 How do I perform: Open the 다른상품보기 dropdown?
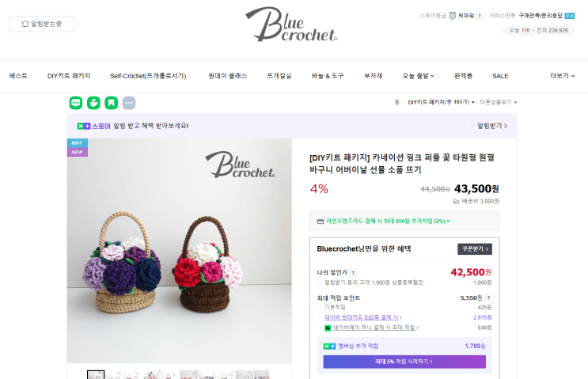(x=499, y=102)
